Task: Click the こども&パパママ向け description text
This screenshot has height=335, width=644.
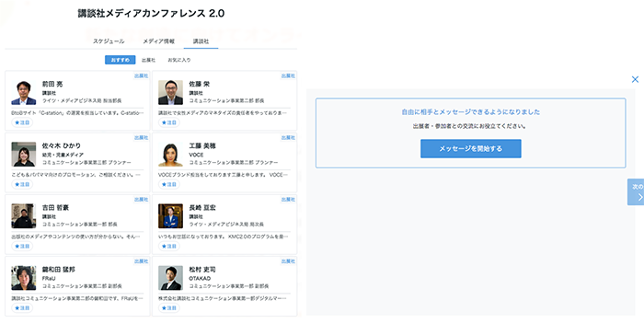Action: coord(76,175)
